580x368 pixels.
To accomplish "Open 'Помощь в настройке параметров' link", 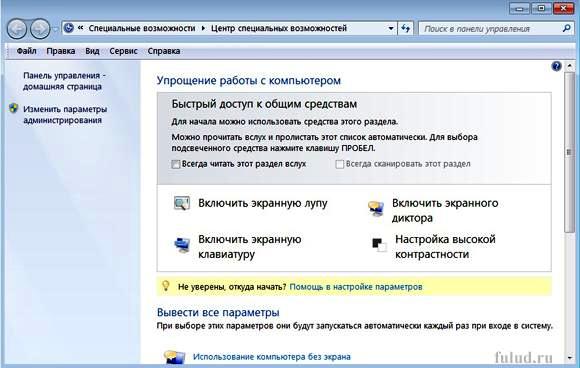I will coord(356,287).
